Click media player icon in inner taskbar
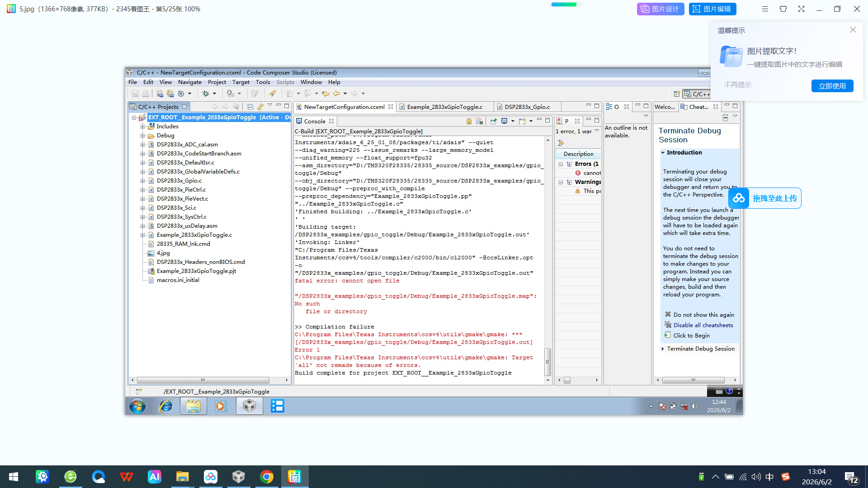Viewport: 868px width, 488px height. (x=221, y=406)
